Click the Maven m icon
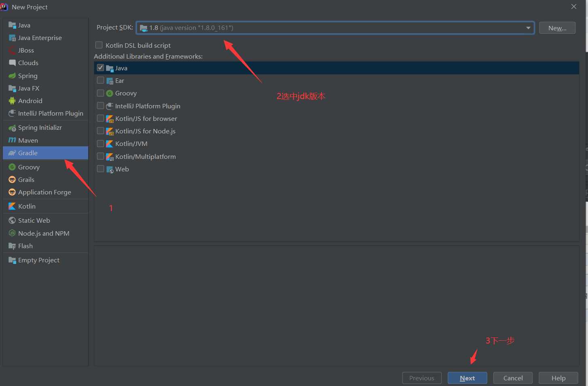Image resolution: width=588 pixels, height=386 pixels. [12, 140]
